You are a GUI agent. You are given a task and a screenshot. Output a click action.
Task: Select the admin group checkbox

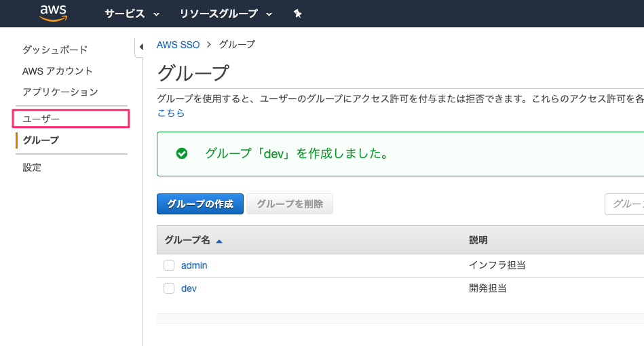pos(169,265)
